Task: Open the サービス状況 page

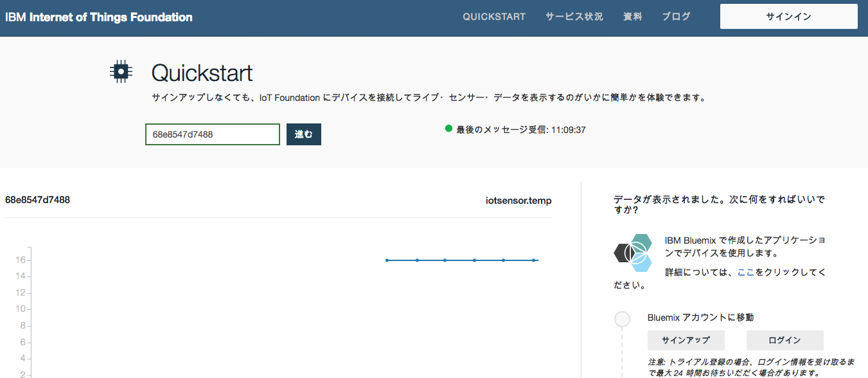Action: pyautogui.click(x=573, y=17)
